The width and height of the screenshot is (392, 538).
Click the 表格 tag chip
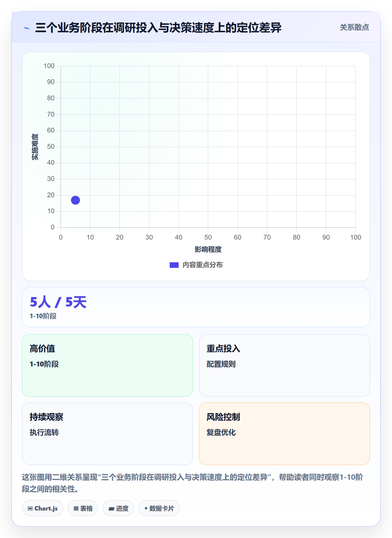click(x=83, y=508)
